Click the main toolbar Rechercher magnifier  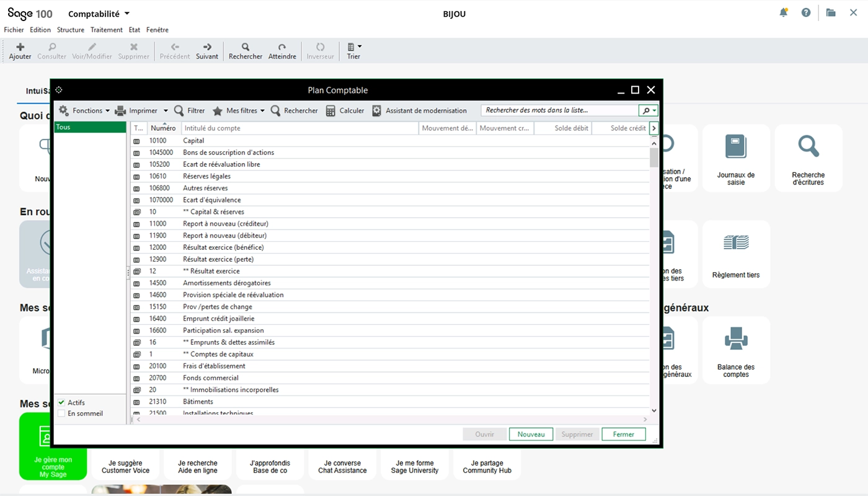(246, 47)
